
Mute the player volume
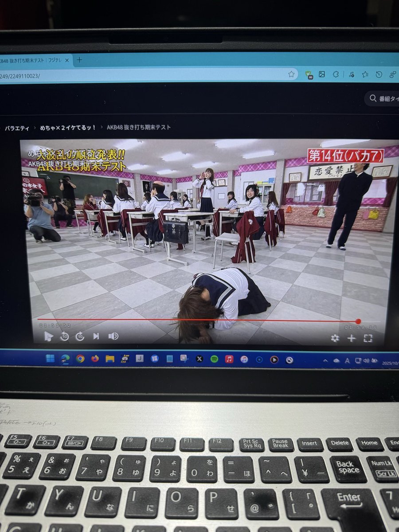[x=113, y=336]
